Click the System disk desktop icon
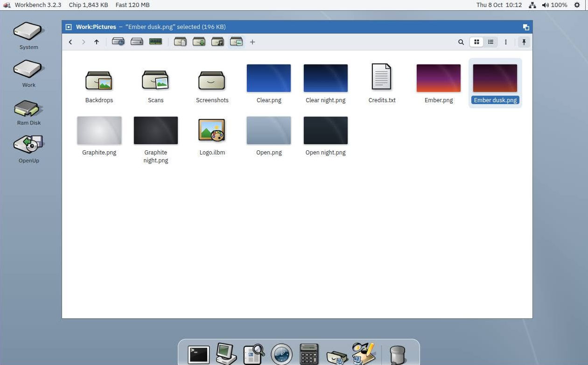This screenshot has width=588, height=365. tap(29, 31)
